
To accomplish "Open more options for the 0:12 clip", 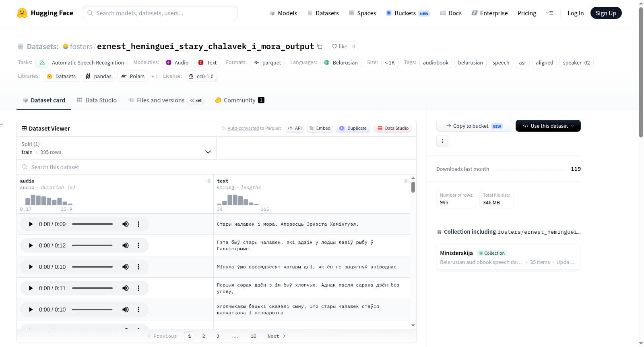I will coord(138,245).
